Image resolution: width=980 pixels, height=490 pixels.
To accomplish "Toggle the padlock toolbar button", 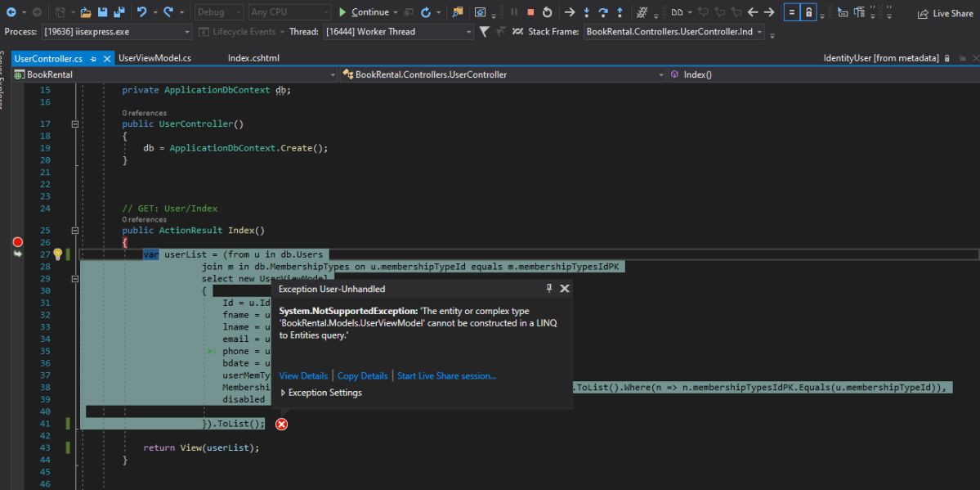I will coord(808,12).
